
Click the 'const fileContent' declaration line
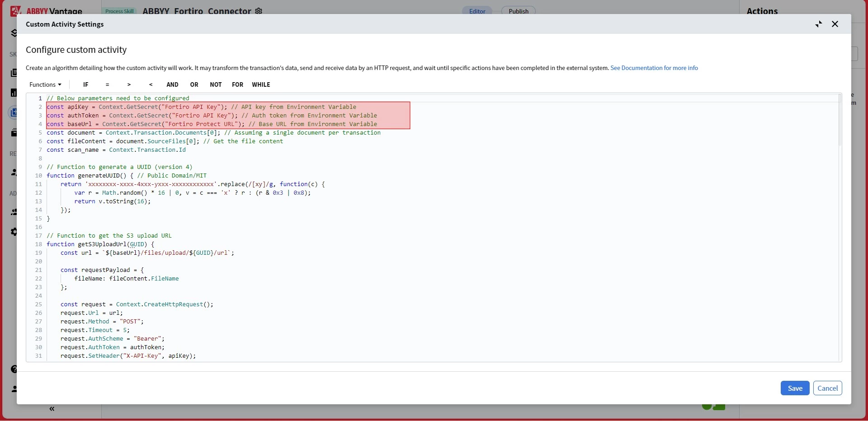pos(165,141)
